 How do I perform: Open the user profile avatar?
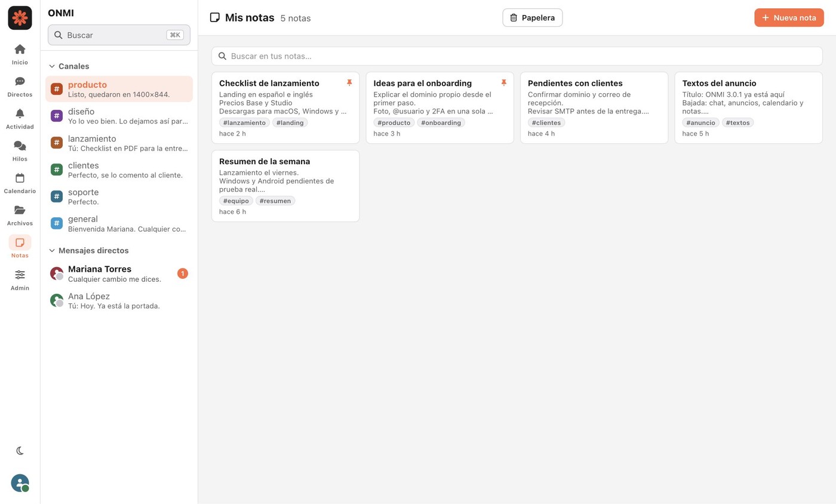point(20,483)
